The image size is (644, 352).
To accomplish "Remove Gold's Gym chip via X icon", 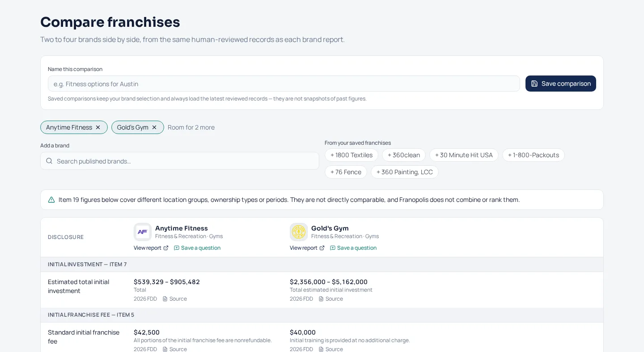I will 154,127.
